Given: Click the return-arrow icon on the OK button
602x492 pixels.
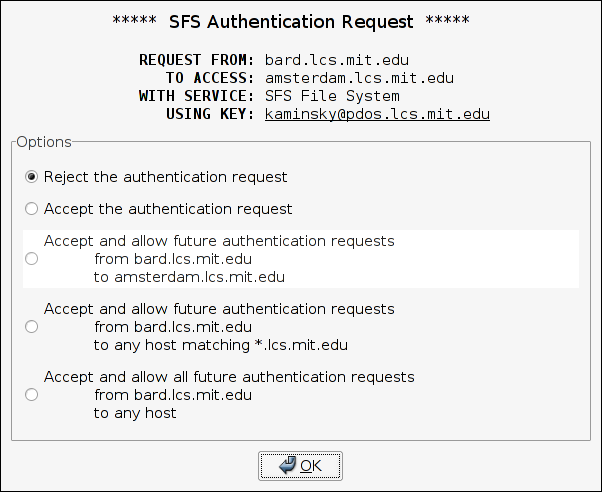Looking at the screenshot, I should (x=288, y=465).
